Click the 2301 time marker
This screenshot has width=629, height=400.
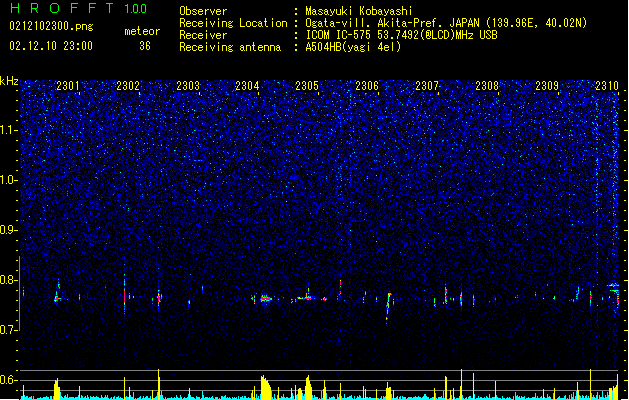coord(68,86)
